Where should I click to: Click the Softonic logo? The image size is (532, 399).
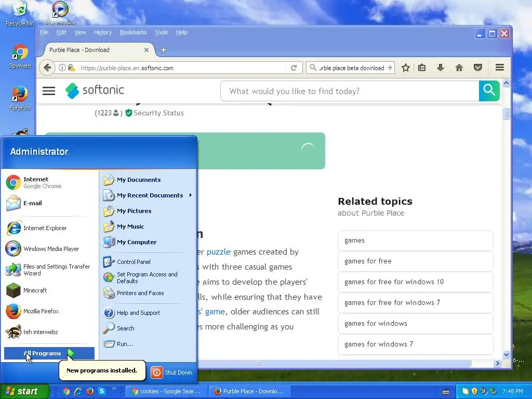point(95,90)
